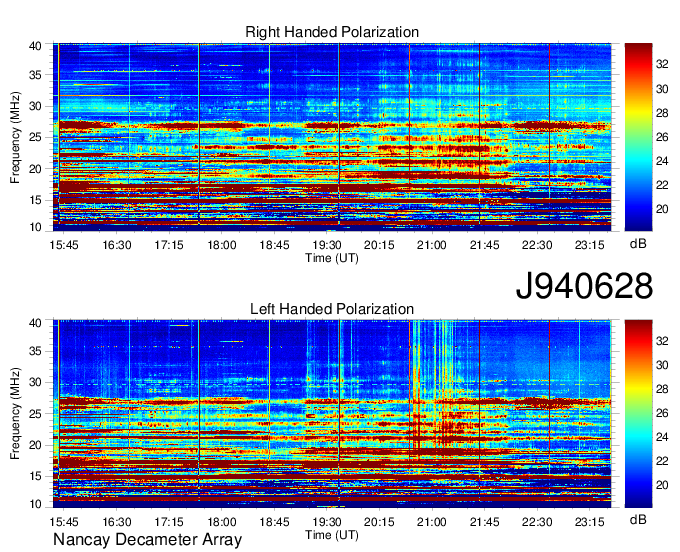Click 22 value on Left Handed color bar scale

pos(662,461)
